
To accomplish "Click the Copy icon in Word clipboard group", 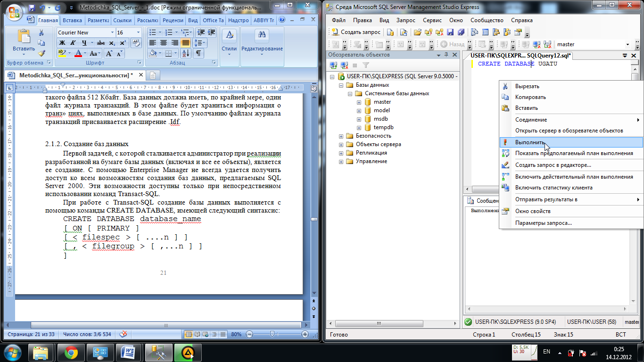I will (41, 43).
